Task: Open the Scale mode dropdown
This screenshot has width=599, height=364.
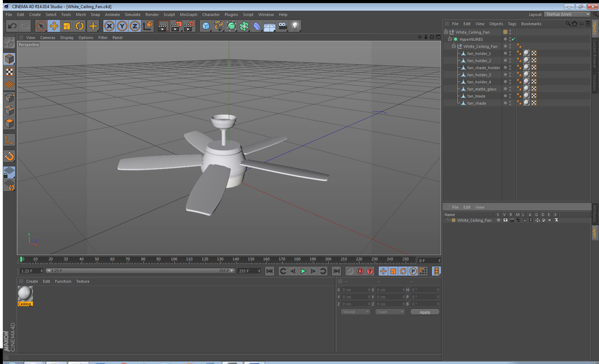Action: tap(390, 312)
